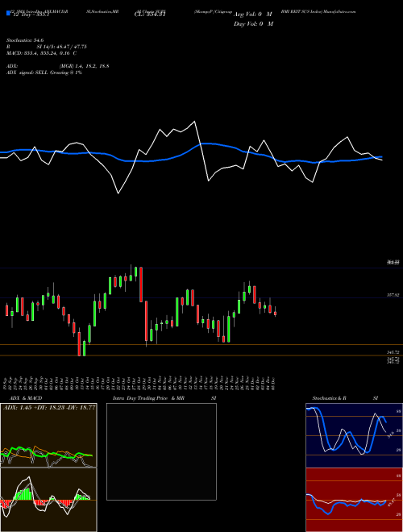Click the 'Day Vol: 0 M' label
Image resolution: width=403 pixels, height=532 pixels.
(x=253, y=23)
